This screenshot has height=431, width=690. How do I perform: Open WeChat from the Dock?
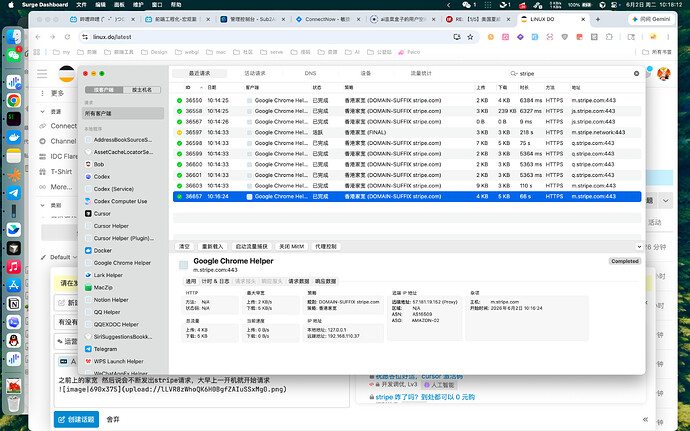[14, 55]
